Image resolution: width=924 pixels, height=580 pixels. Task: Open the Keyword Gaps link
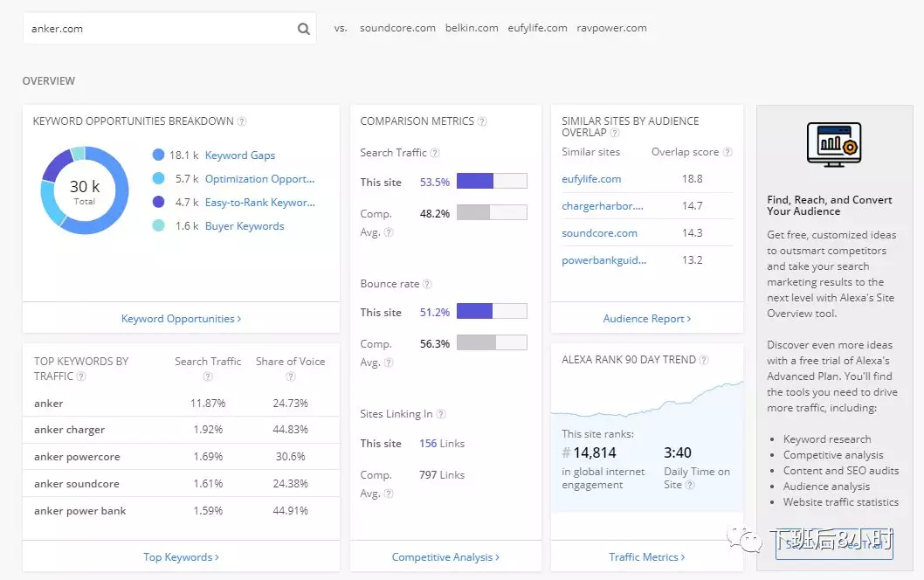240,155
